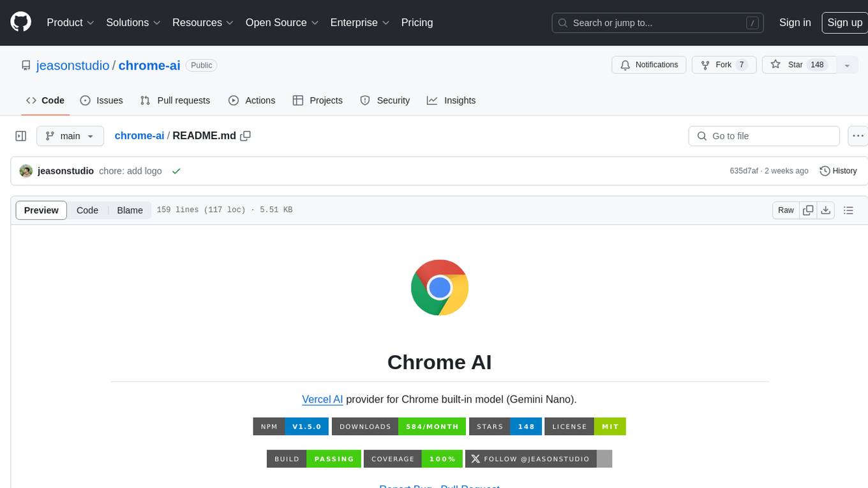Open the jeasonstudio owner profile
The width and height of the screenshot is (868, 488).
(73, 65)
